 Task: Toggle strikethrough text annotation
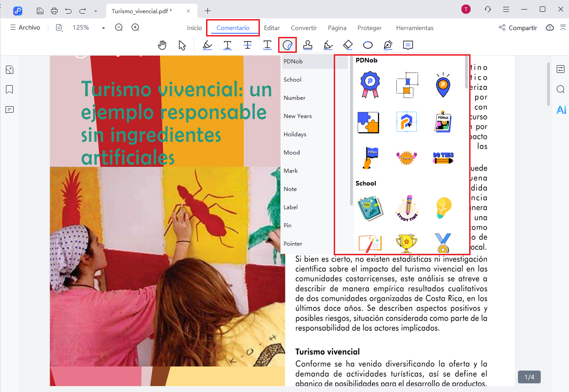pyautogui.click(x=248, y=45)
